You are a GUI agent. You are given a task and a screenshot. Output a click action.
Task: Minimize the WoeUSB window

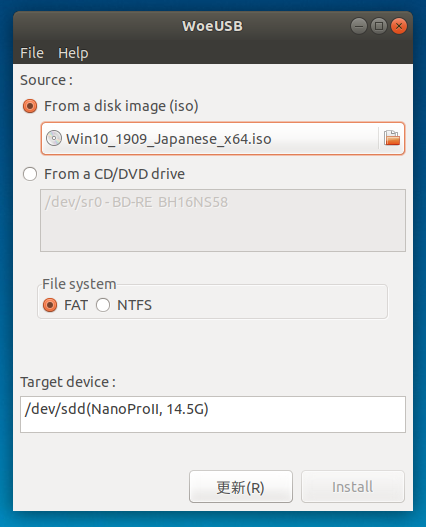point(359,26)
